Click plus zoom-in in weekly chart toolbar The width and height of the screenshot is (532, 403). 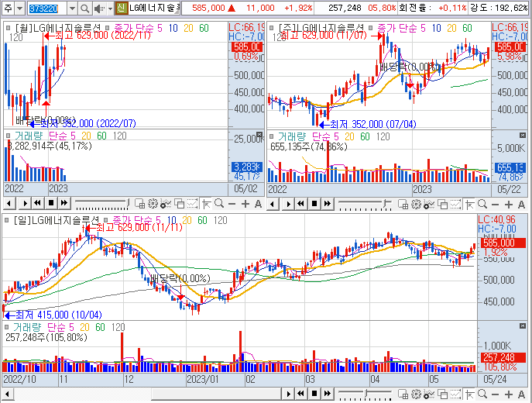[x=508, y=204]
